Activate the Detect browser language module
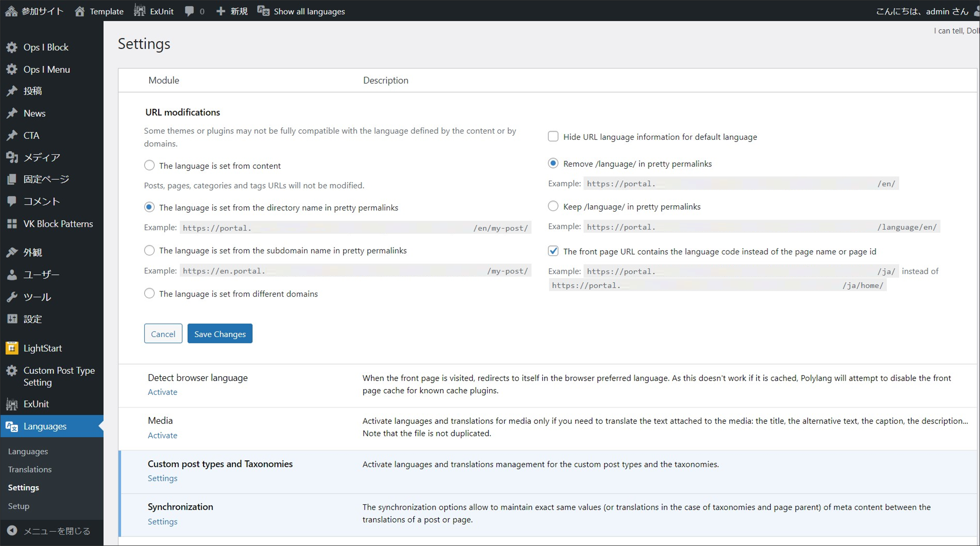The image size is (980, 546). pos(162,392)
